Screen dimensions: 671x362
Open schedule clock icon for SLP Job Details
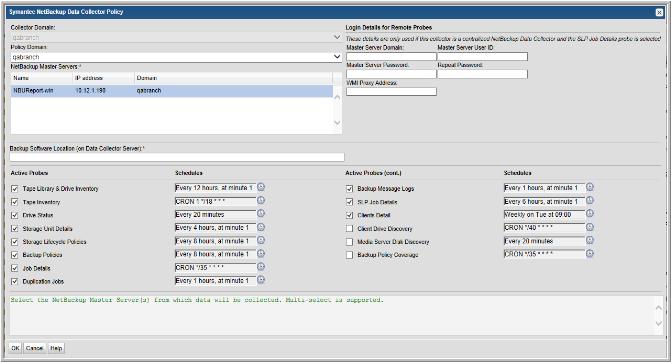pyautogui.click(x=590, y=201)
